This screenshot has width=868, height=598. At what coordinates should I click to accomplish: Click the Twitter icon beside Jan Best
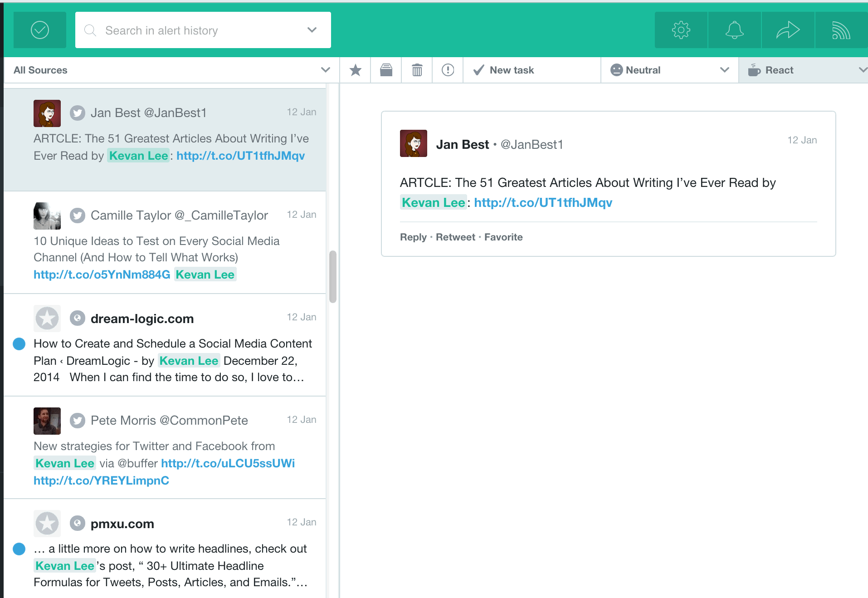(x=78, y=113)
